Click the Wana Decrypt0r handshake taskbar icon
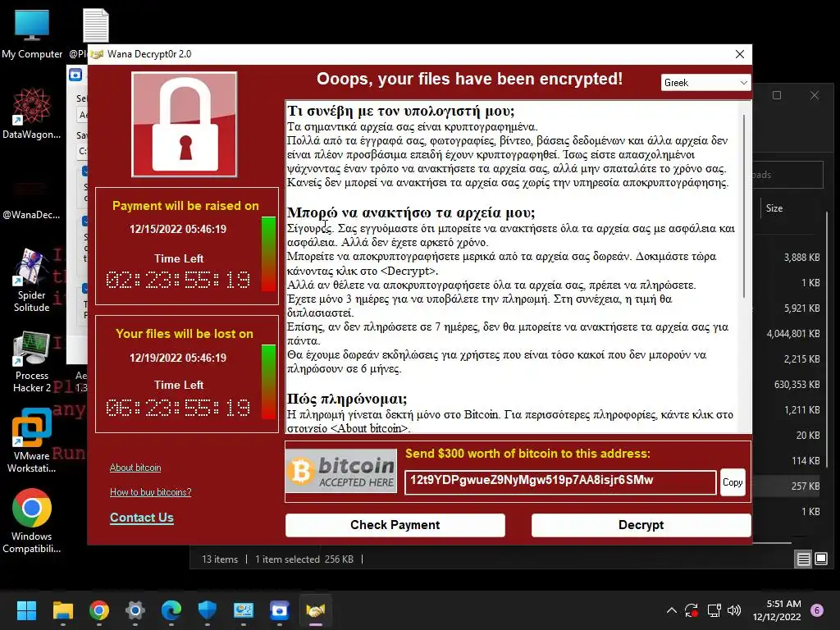The height and width of the screenshot is (630, 840). (316, 610)
